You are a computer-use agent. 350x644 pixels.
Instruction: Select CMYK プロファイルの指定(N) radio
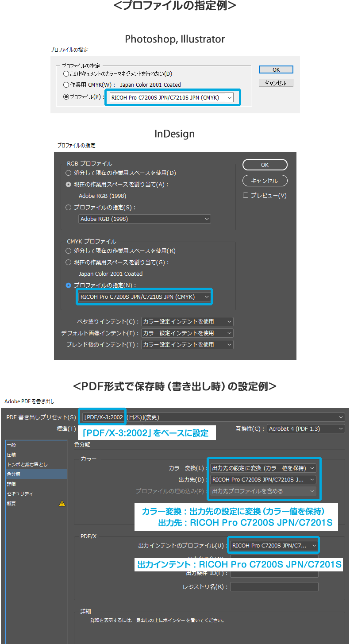[68, 285]
